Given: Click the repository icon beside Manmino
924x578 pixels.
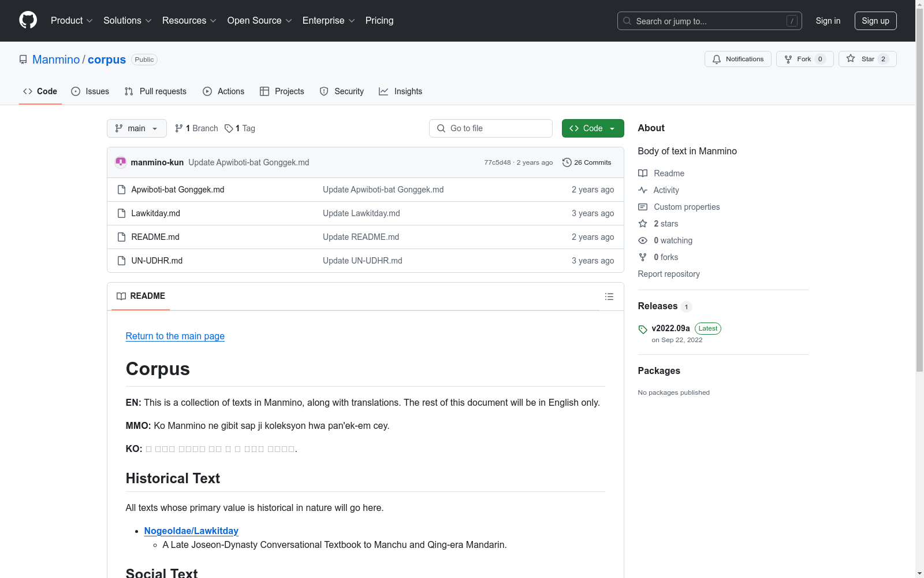Looking at the screenshot, I should click(x=23, y=60).
